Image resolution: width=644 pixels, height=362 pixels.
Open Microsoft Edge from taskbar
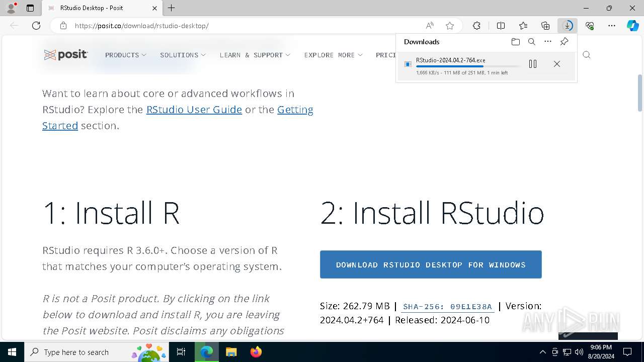207,352
